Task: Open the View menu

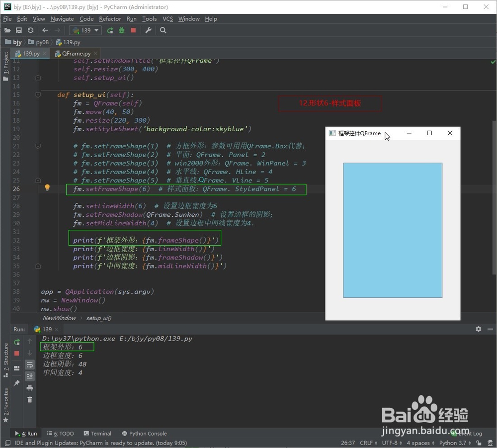Action: pos(39,19)
